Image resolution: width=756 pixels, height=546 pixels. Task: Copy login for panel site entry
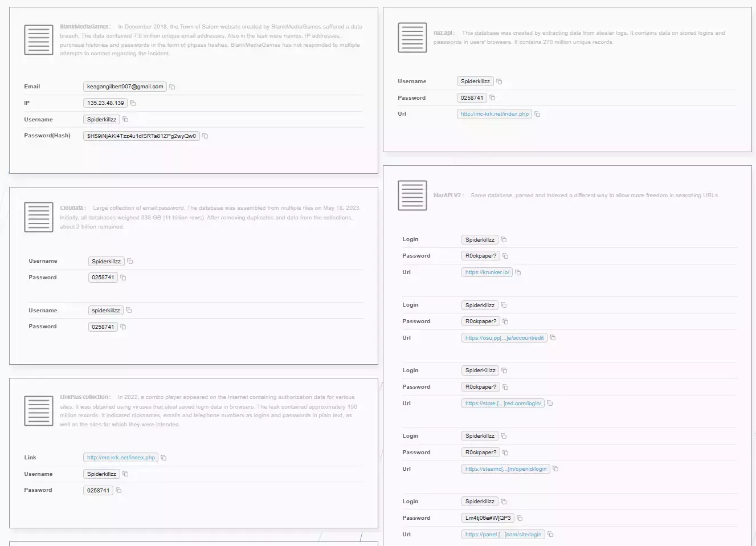(x=504, y=502)
